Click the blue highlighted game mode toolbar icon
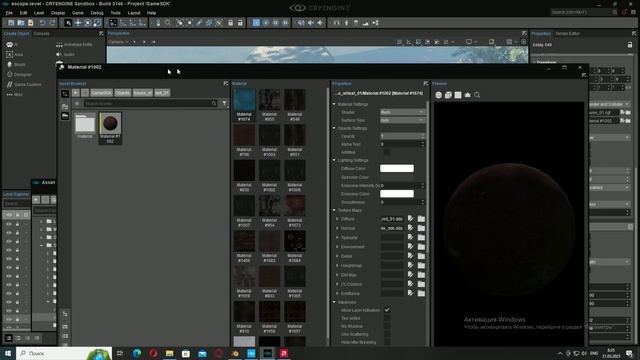Screen dimensions: 640x360 256,23
